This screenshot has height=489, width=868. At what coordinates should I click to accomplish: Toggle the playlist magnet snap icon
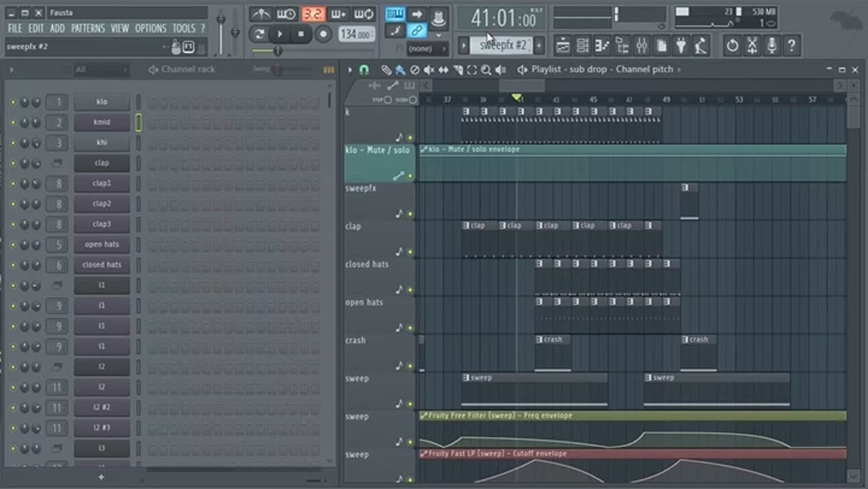pos(364,70)
